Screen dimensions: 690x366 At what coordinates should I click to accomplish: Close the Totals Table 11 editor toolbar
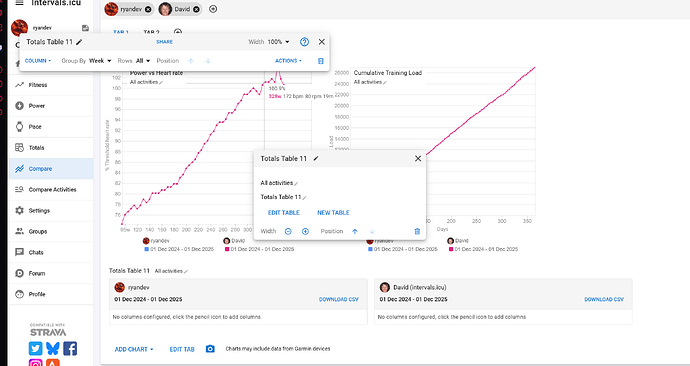point(322,42)
